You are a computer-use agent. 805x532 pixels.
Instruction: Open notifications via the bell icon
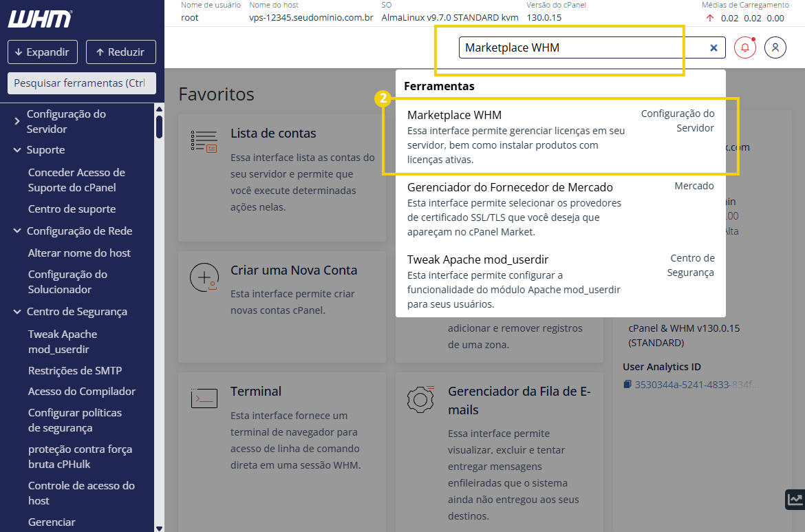[x=744, y=47]
